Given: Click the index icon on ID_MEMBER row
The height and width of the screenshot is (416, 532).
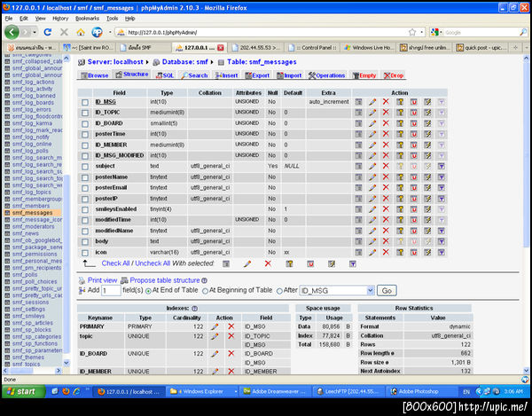Looking at the screenshot, I should [427, 145].
